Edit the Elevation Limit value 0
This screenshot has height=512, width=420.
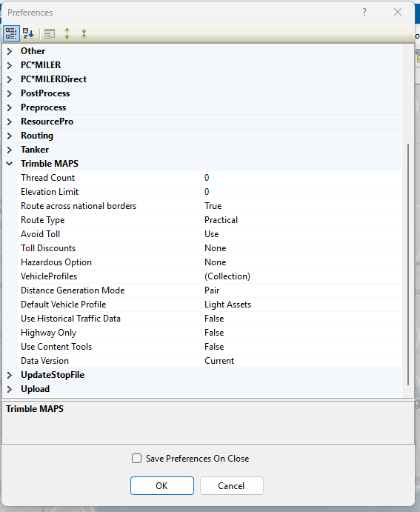point(302,192)
